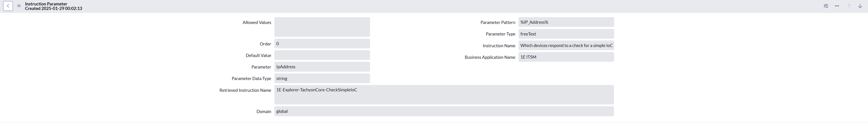Go to previous record arrow

[849, 6]
